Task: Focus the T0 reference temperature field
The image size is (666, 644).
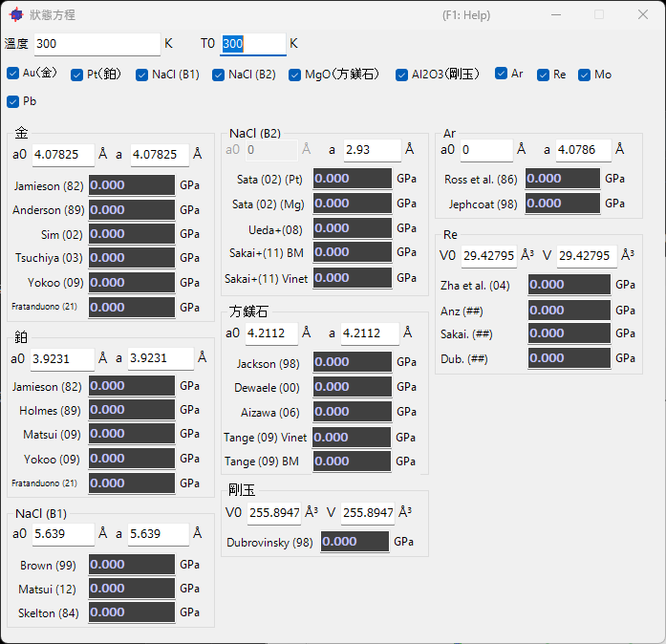Action: click(x=253, y=44)
